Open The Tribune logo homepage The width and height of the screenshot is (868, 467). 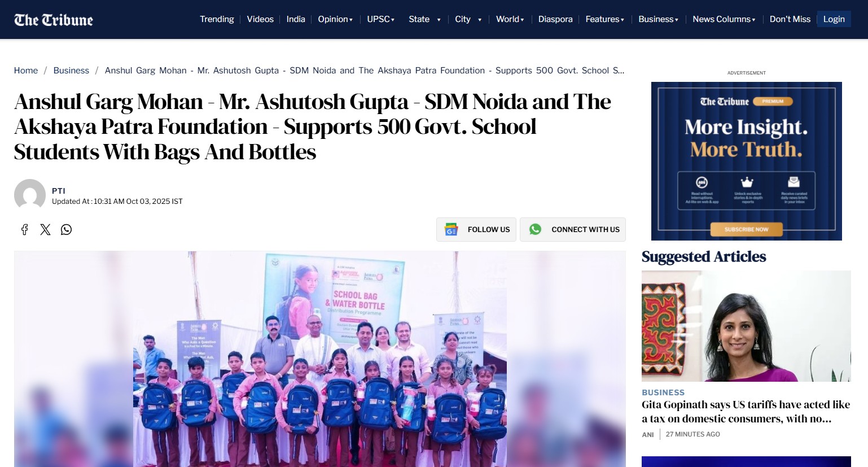[54, 20]
